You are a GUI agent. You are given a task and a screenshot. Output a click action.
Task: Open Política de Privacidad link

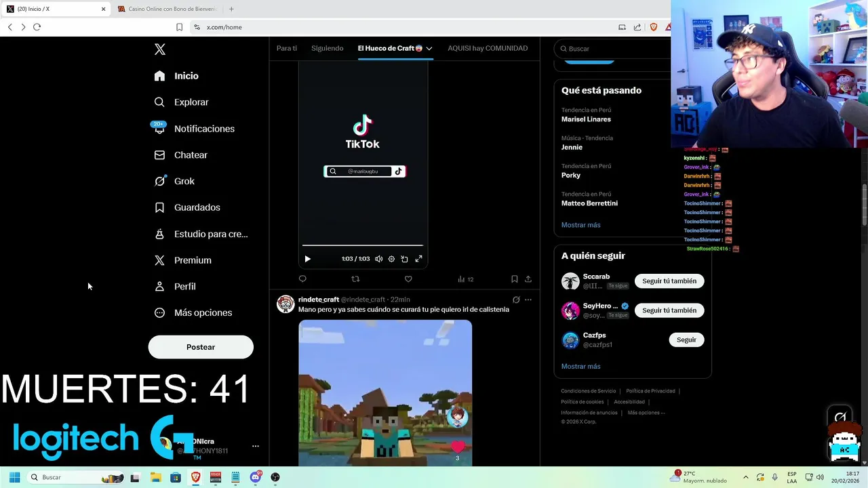[650, 391]
